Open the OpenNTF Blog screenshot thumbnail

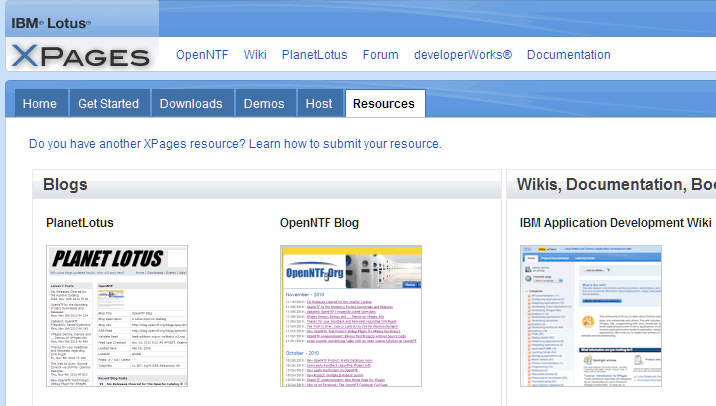(351, 316)
